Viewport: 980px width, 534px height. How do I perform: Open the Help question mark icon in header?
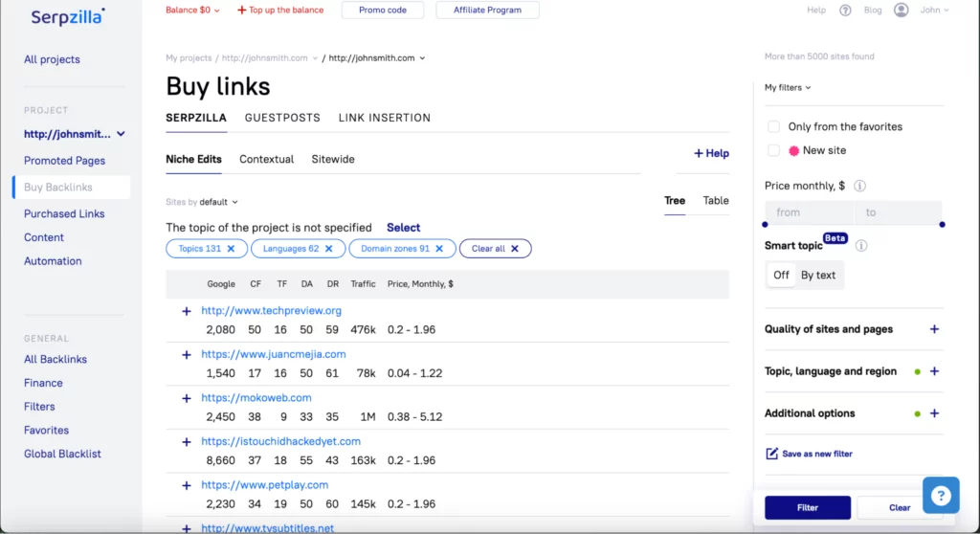(845, 10)
